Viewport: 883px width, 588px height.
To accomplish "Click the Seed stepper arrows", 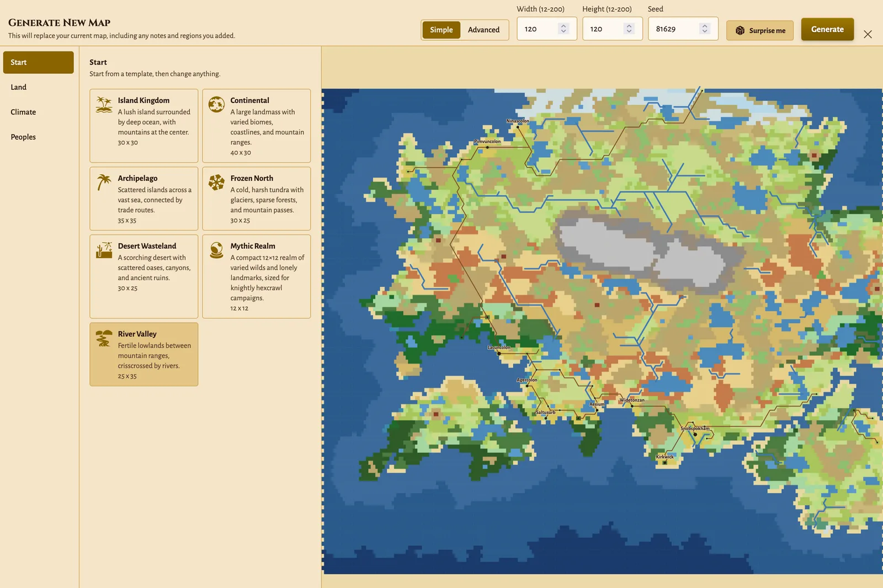I will (705, 29).
